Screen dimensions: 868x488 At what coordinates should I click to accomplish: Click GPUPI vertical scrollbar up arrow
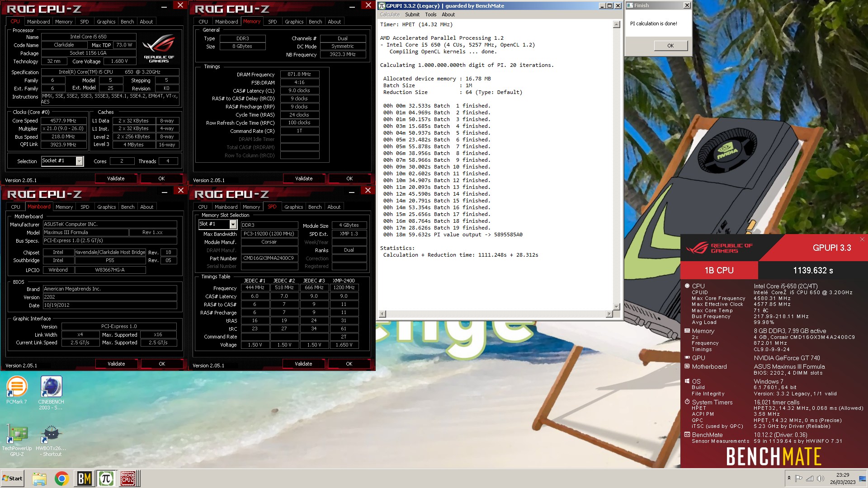pyautogui.click(x=616, y=24)
